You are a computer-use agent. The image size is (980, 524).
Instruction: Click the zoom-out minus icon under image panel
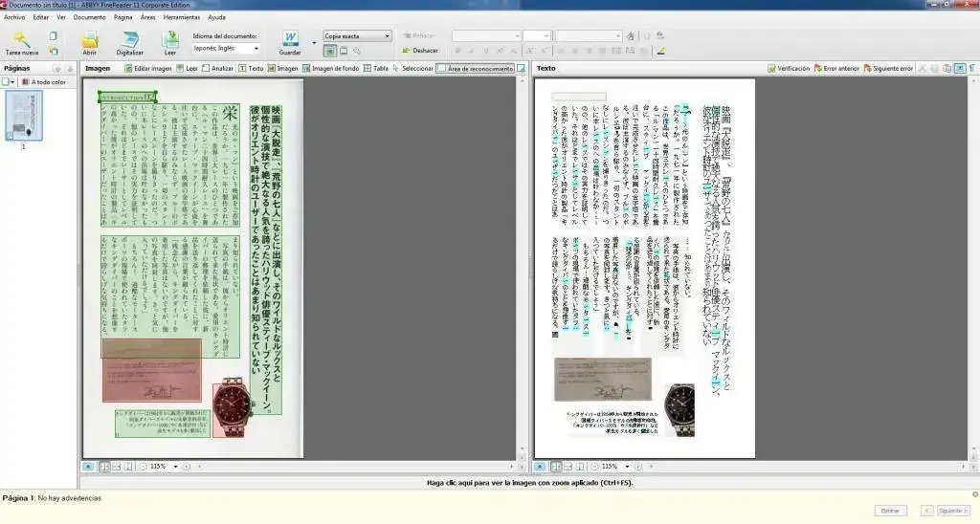coord(144,467)
